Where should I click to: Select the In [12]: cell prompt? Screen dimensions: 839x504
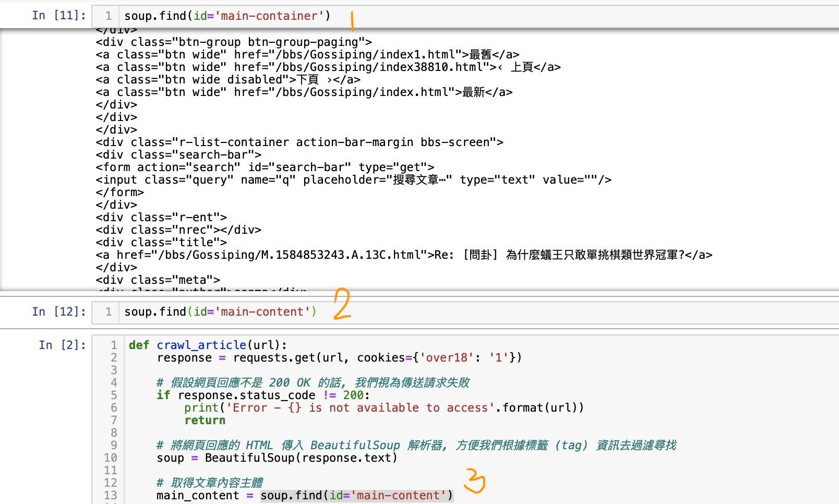59,311
